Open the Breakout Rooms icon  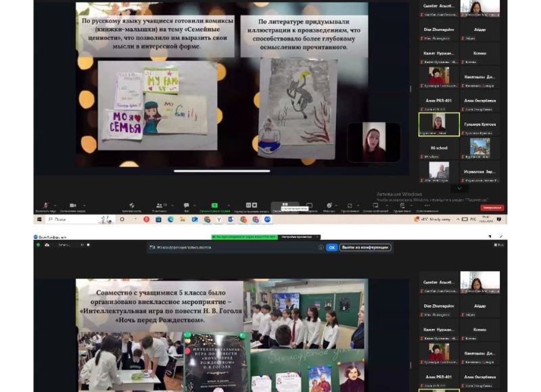285,205
